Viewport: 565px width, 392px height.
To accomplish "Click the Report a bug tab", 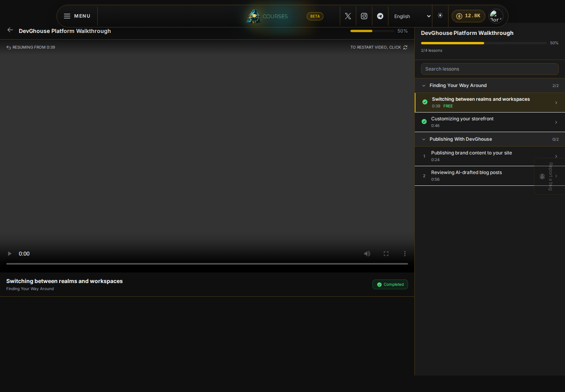I will [549, 176].
